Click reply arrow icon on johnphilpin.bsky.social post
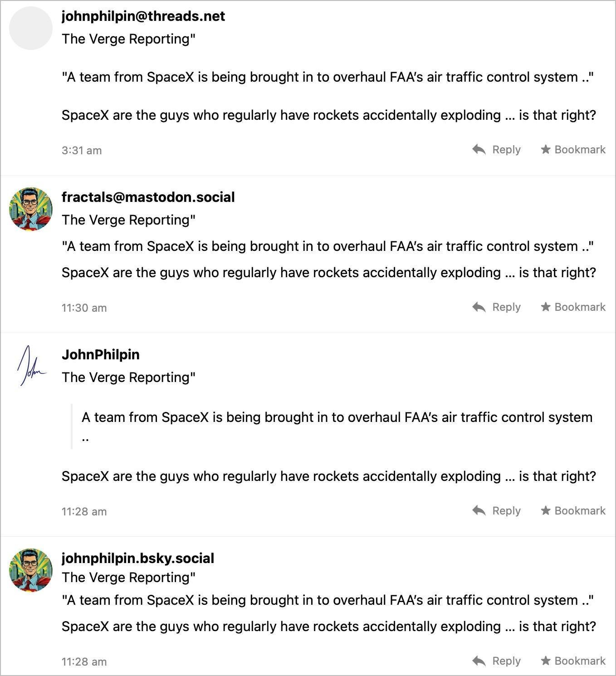This screenshot has height=676, width=616. (x=479, y=661)
